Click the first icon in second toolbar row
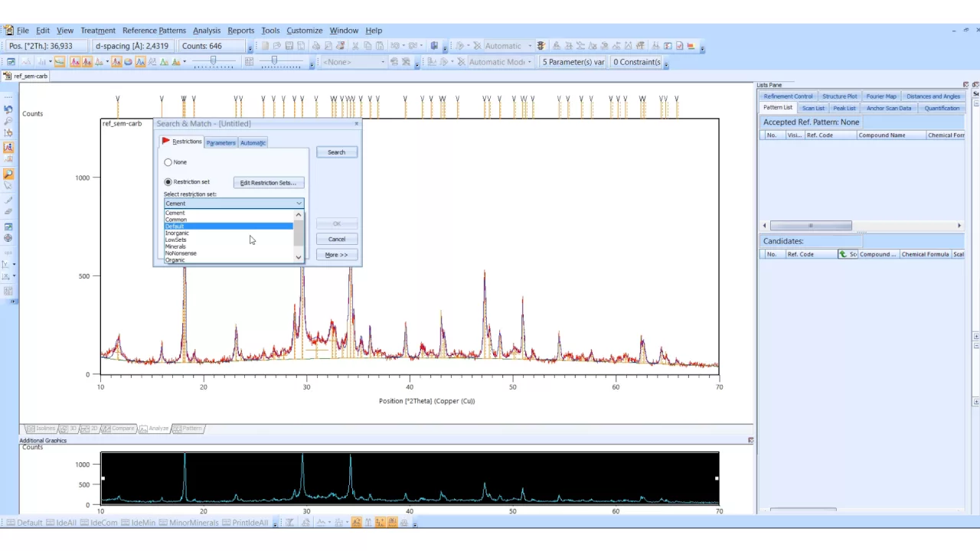The image size is (980, 551). 11,62
